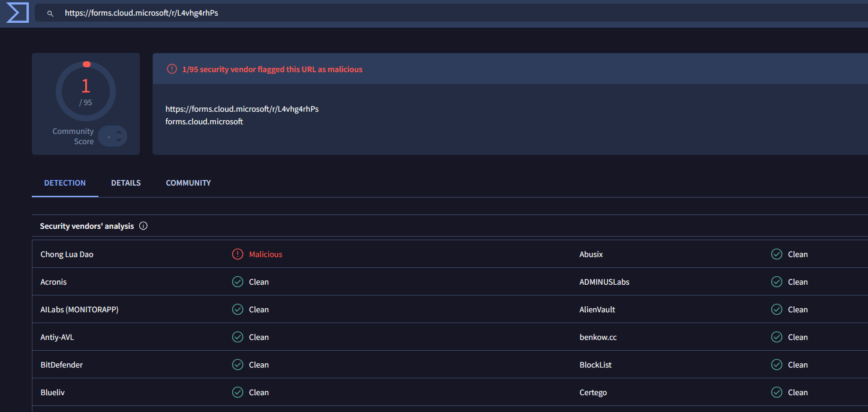Image resolution: width=868 pixels, height=412 pixels.
Task: Click vendor name Chong Lua Dao
Action: tap(67, 254)
